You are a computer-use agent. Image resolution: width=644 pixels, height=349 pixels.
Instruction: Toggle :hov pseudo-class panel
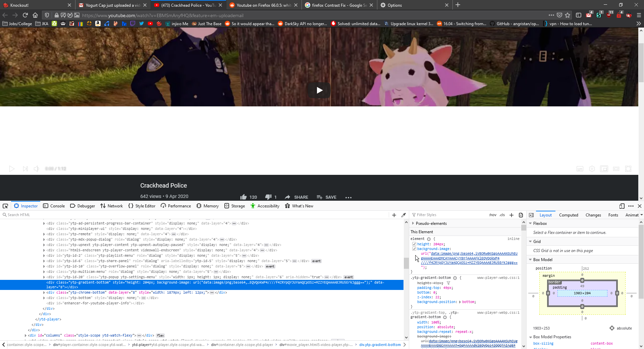[x=492, y=215]
